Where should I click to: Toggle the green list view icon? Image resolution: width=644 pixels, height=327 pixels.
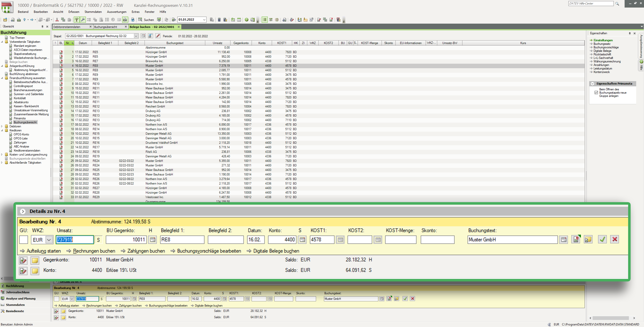tap(264, 20)
